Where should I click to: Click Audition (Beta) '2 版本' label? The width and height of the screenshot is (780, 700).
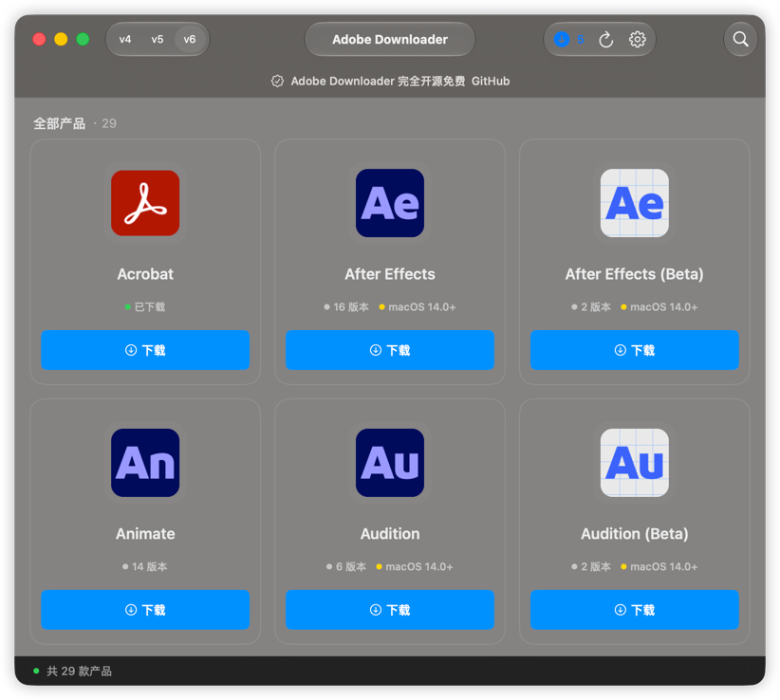click(596, 567)
